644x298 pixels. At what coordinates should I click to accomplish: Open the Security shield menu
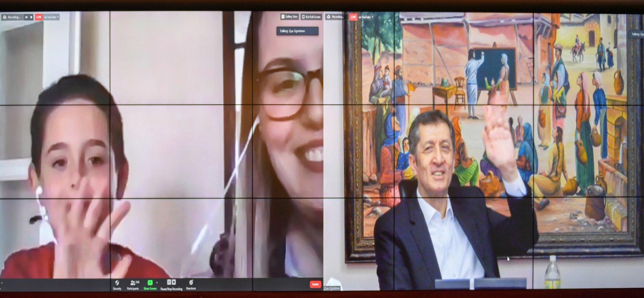click(x=117, y=285)
